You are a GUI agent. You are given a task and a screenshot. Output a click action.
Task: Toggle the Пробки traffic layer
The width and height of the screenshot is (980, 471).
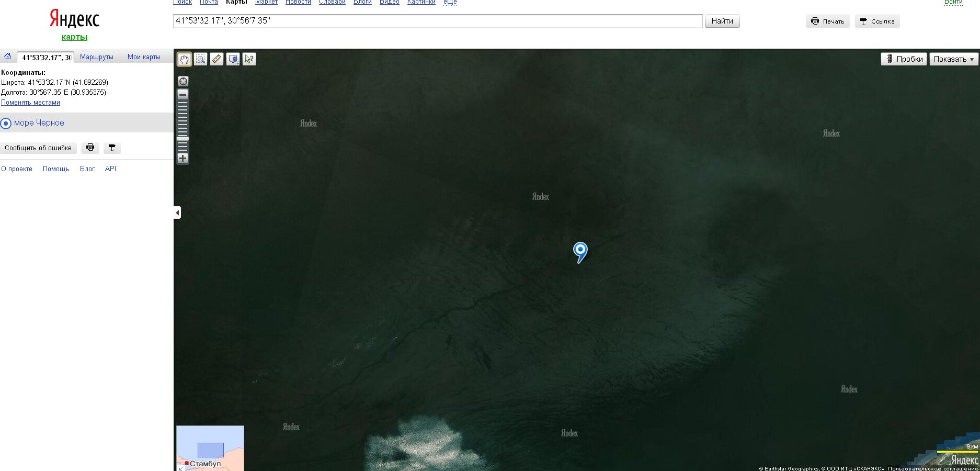pos(904,59)
